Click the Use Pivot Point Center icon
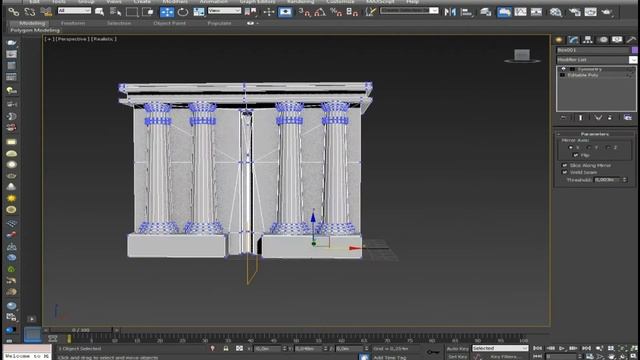The height and width of the screenshot is (360, 640). tap(250, 12)
